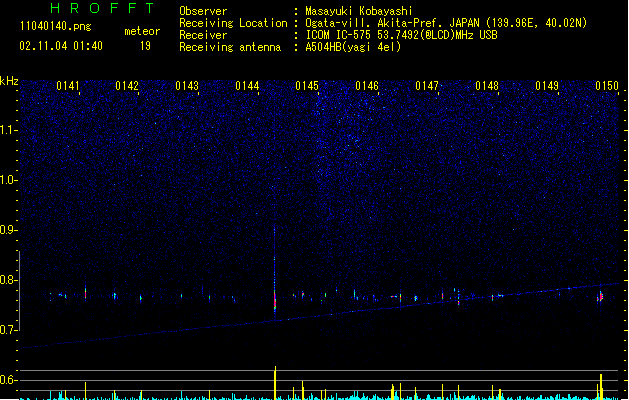
Task: Click the 0150 time marker
Action: coord(607,86)
